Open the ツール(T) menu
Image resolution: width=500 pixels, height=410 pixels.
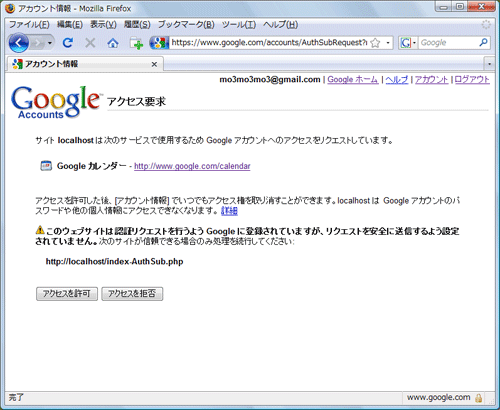pyautogui.click(x=239, y=25)
